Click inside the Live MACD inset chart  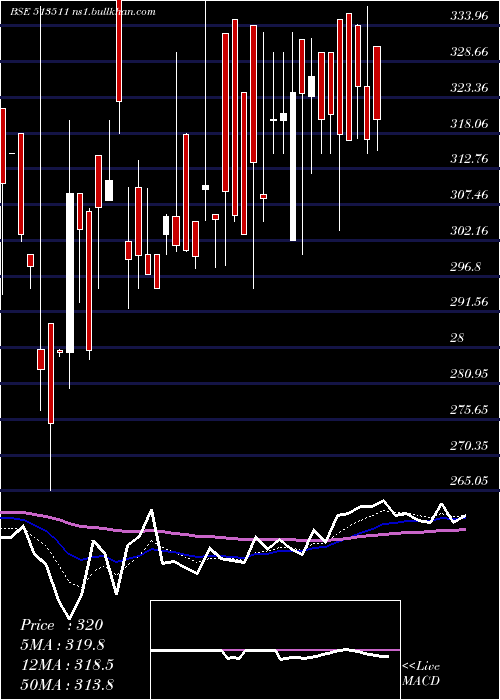[275, 650]
